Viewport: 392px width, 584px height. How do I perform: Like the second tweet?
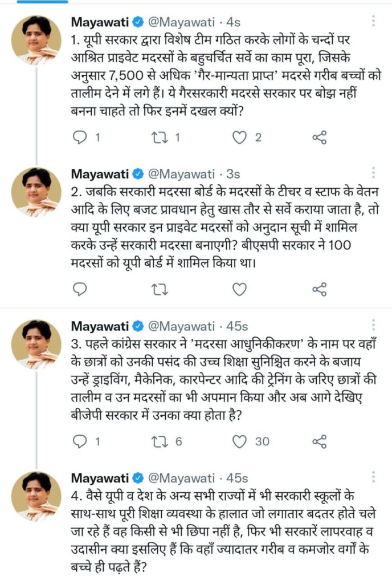point(240,289)
